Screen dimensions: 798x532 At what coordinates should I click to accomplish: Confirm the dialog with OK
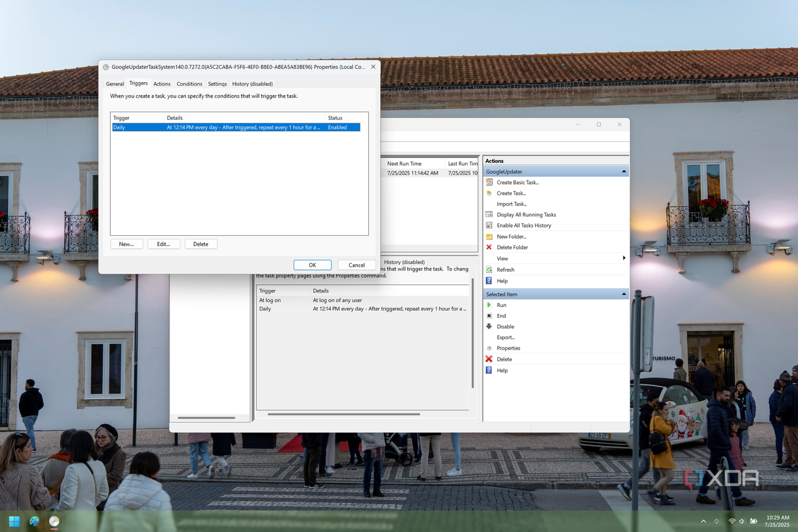(x=312, y=265)
